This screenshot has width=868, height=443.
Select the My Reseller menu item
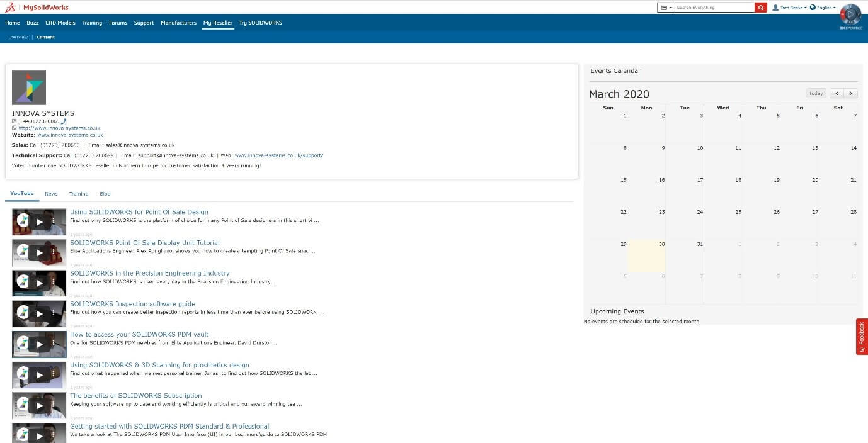[217, 23]
